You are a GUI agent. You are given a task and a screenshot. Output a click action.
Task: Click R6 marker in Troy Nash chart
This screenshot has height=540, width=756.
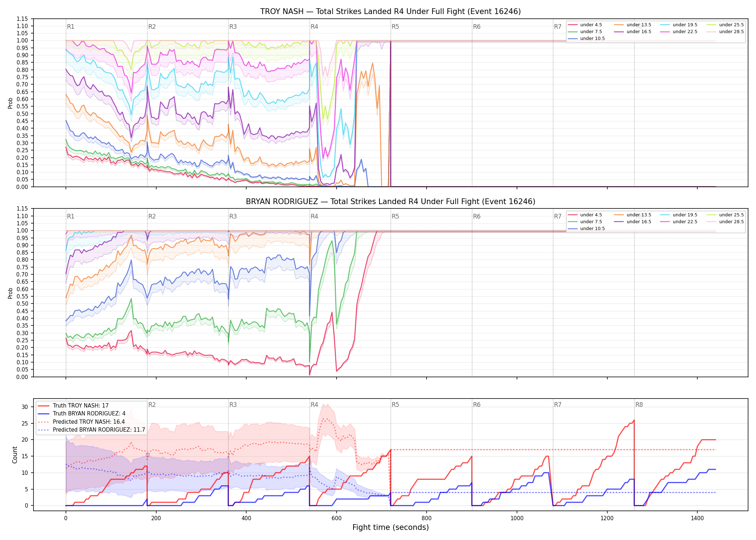(477, 27)
